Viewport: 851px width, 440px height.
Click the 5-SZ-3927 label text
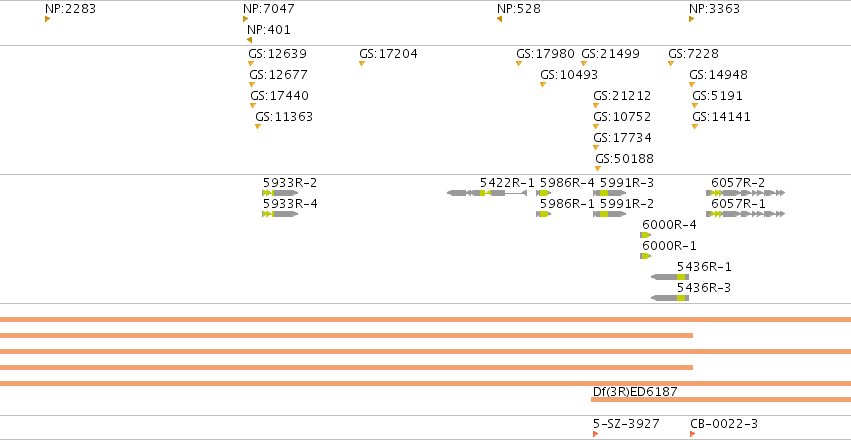626,424
